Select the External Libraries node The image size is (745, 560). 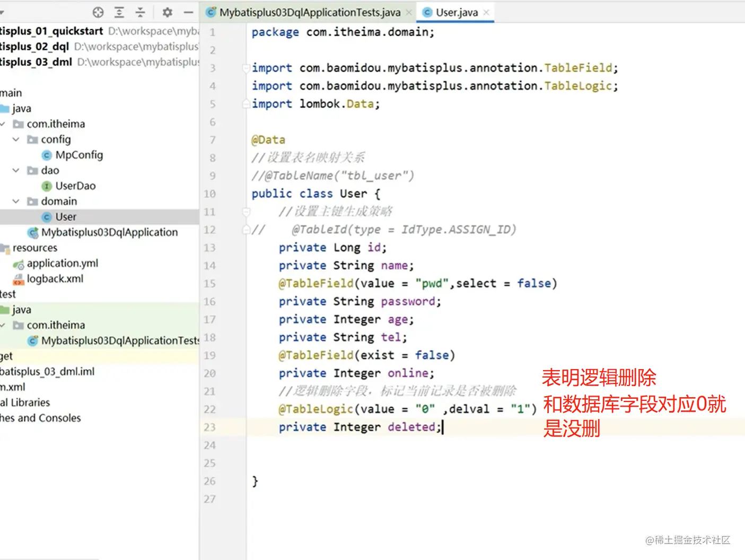click(25, 402)
